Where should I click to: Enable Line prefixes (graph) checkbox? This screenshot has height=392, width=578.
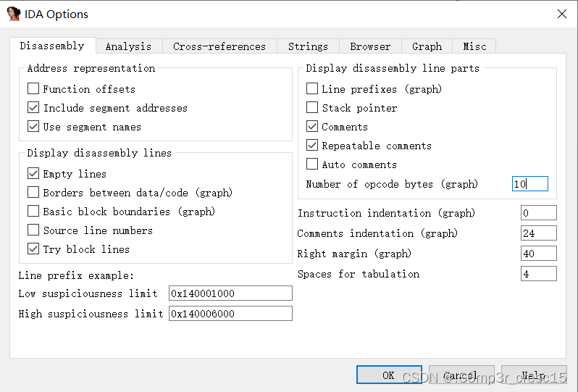pos(312,89)
